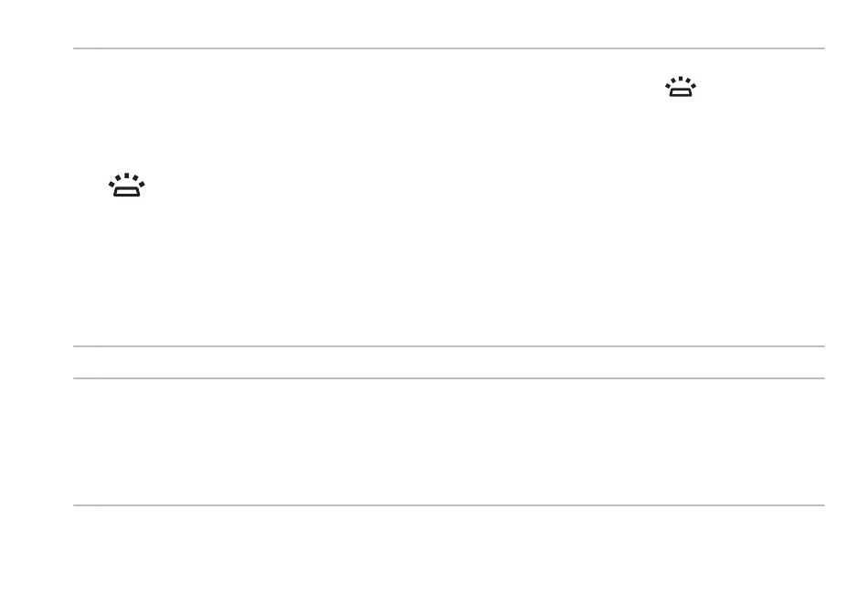Click the narrow empty row between the middle dividers
Screen dimensions: 868x605
(x=449, y=362)
